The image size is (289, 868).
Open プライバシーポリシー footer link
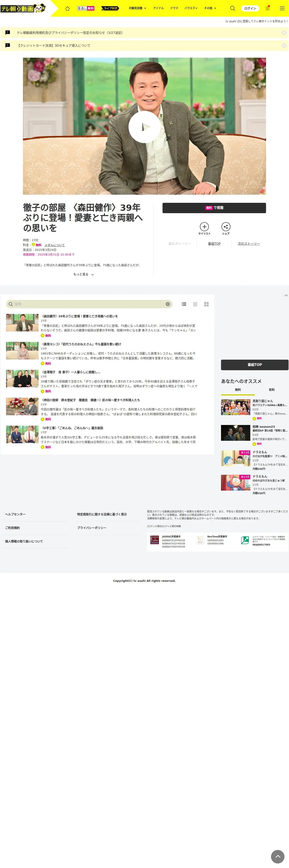pyautogui.click(x=92, y=528)
